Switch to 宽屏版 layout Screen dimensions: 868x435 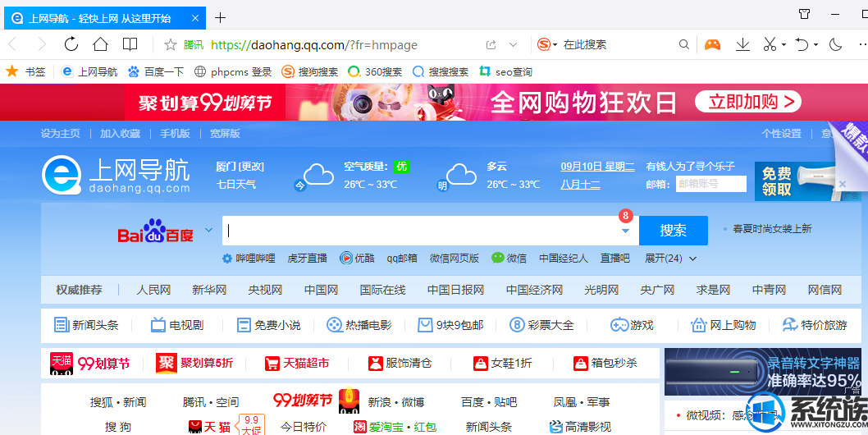(x=225, y=134)
